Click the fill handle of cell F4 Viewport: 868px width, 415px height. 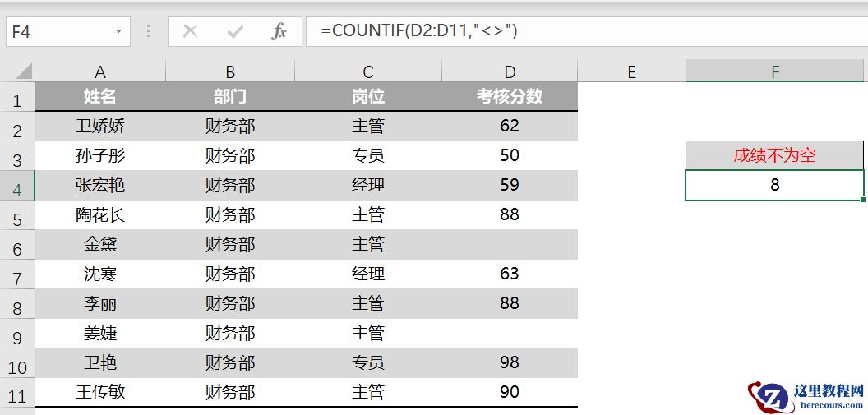864,199
